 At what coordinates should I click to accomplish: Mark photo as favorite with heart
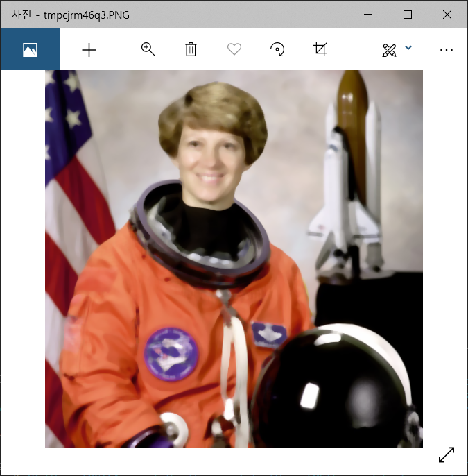point(234,49)
